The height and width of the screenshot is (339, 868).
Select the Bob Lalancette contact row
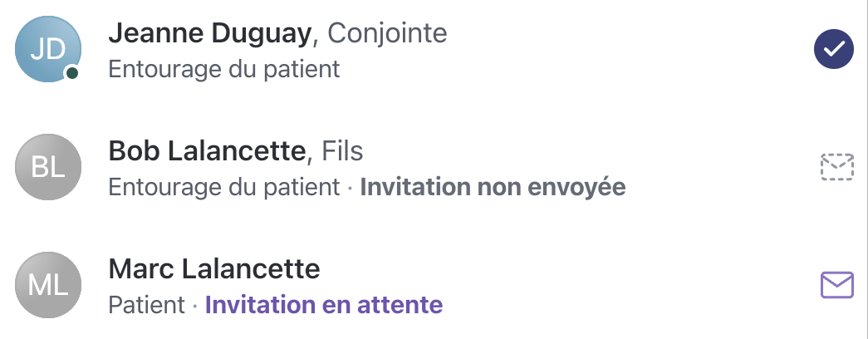click(706, 168)
